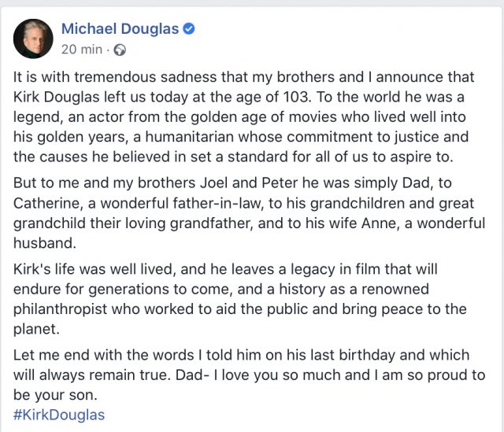Click the name 'Anne' in the post
This screenshot has height=432, width=504.
380,223
